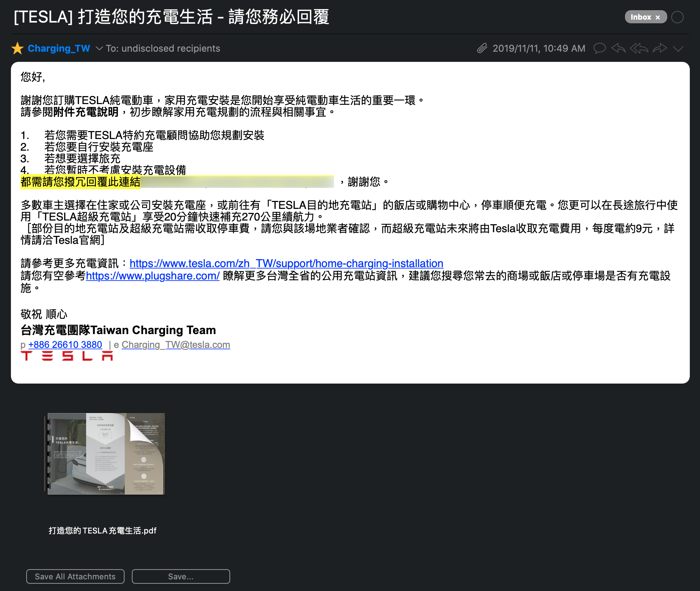Click the 打造您的 TESLA 充電生活.pdf filename
Viewport: 700px width, 591px height.
102,531
